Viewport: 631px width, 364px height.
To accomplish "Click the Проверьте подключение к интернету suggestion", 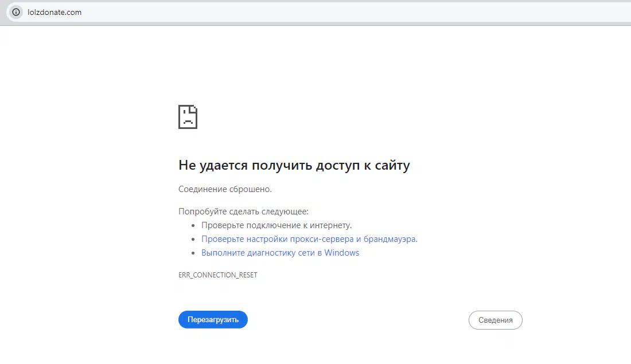I will pyautogui.click(x=276, y=225).
